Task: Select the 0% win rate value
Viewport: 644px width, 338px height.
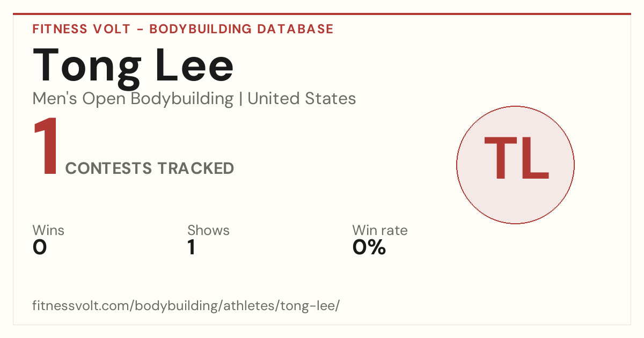Action: 369,247
